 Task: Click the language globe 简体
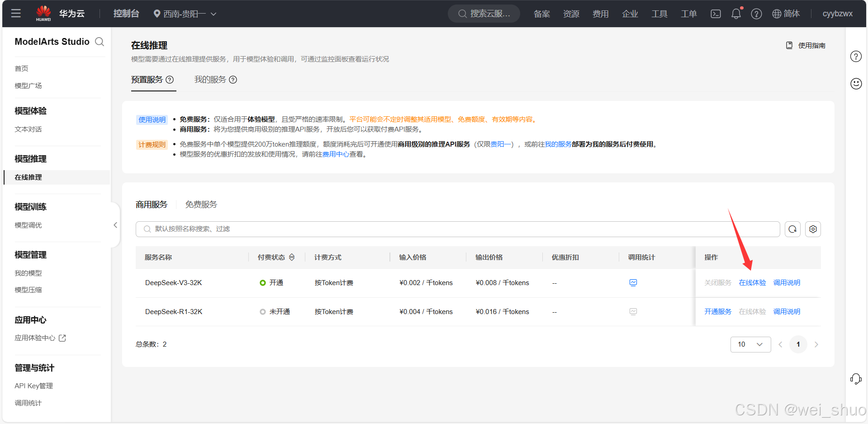pos(786,14)
